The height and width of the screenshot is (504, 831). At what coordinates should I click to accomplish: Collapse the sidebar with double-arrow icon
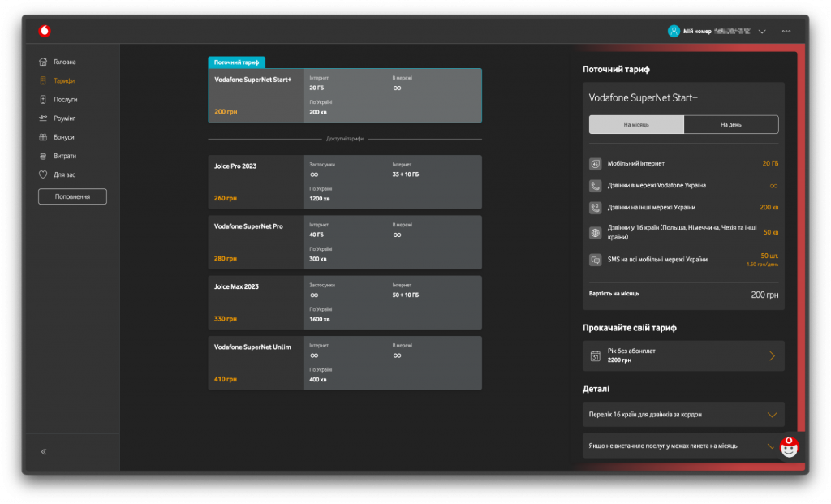pos(44,452)
